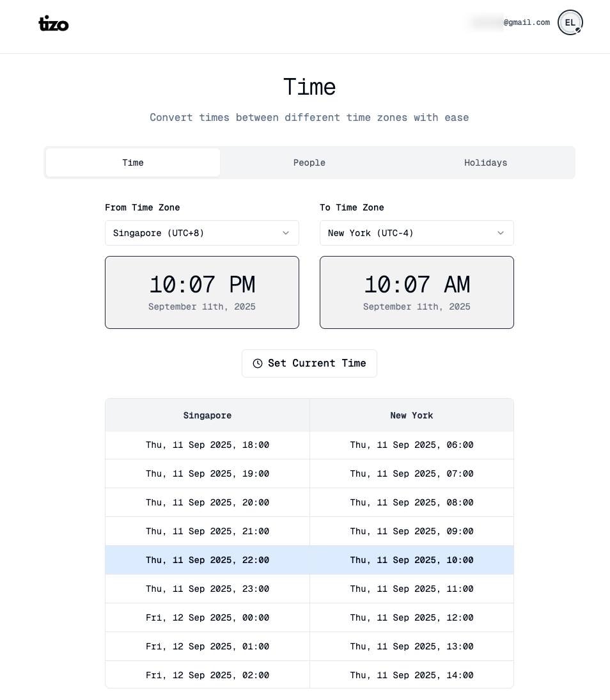The image size is (610, 700).
Task: Select the Time tab
Action: [133, 163]
